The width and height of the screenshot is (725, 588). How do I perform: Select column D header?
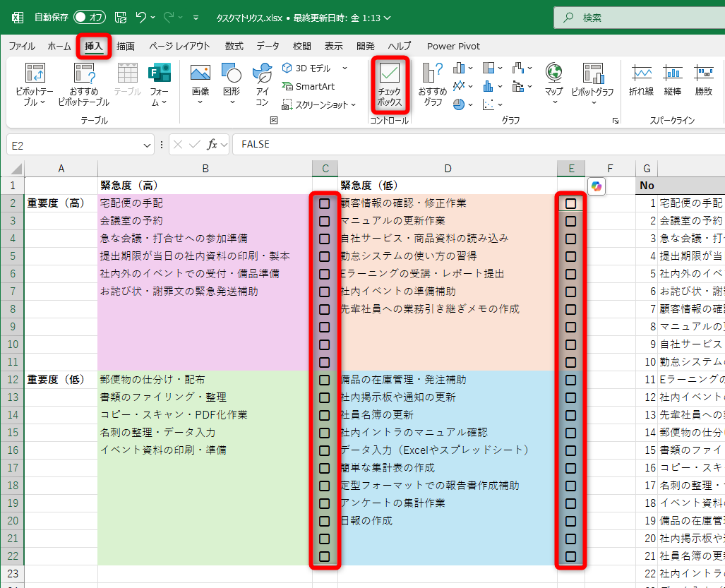pos(448,169)
